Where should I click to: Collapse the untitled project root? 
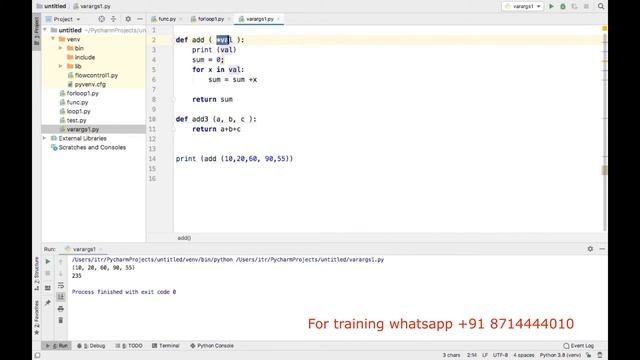(45, 30)
